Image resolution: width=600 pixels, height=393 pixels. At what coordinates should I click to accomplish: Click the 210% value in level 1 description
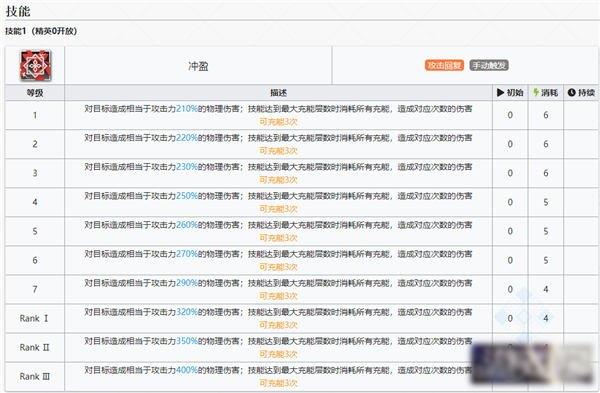(187, 109)
